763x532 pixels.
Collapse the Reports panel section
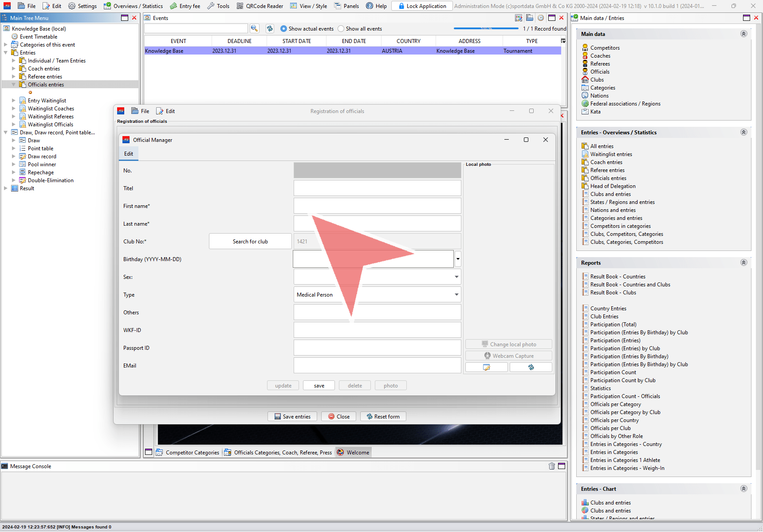[744, 262]
